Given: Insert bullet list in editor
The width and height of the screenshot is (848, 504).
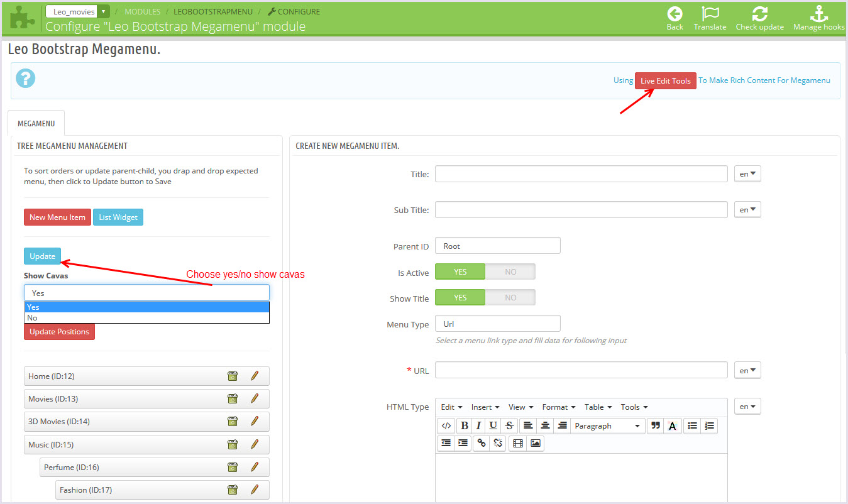Looking at the screenshot, I should pyautogui.click(x=692, y=425).
